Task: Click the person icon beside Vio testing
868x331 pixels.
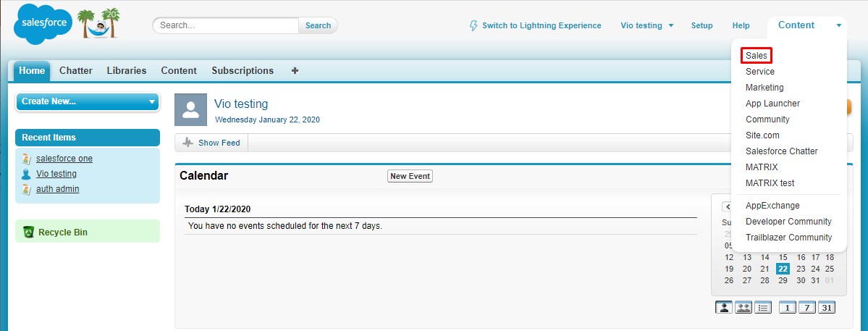Action: (26, 175)
